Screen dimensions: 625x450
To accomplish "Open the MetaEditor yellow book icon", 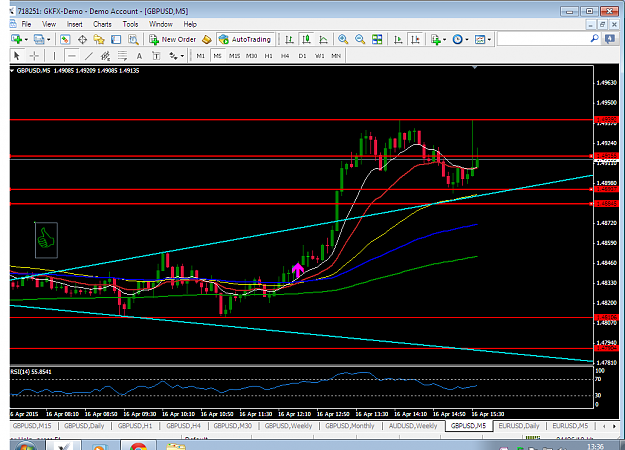I will click(206, 39).
